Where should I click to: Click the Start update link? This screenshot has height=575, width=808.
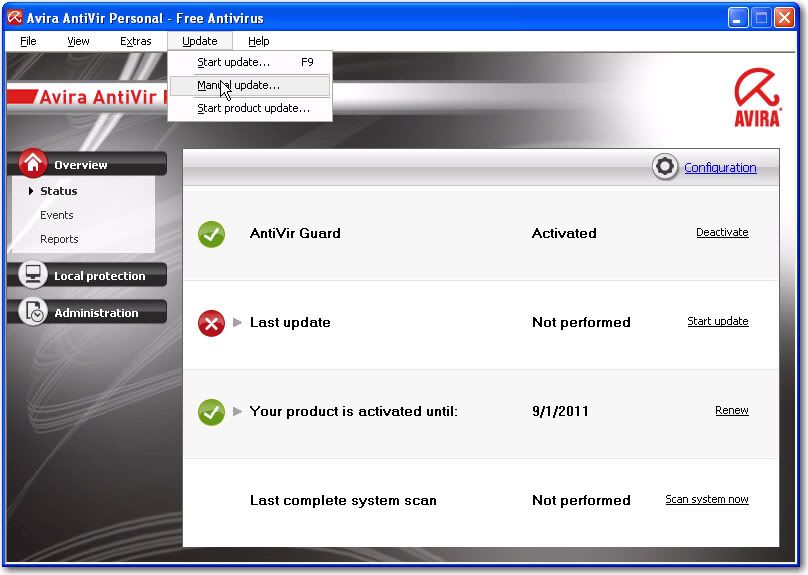click(718, 322)
